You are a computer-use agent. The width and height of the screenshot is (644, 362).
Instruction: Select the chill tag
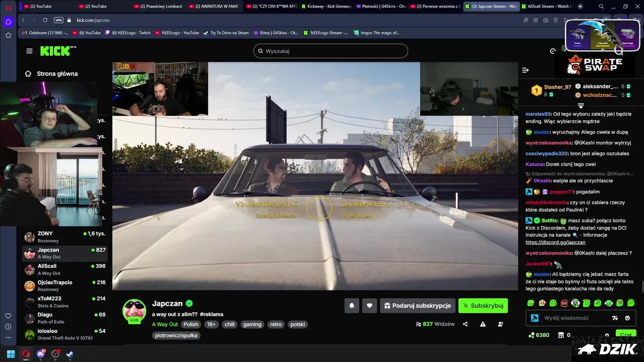(229, 324)
